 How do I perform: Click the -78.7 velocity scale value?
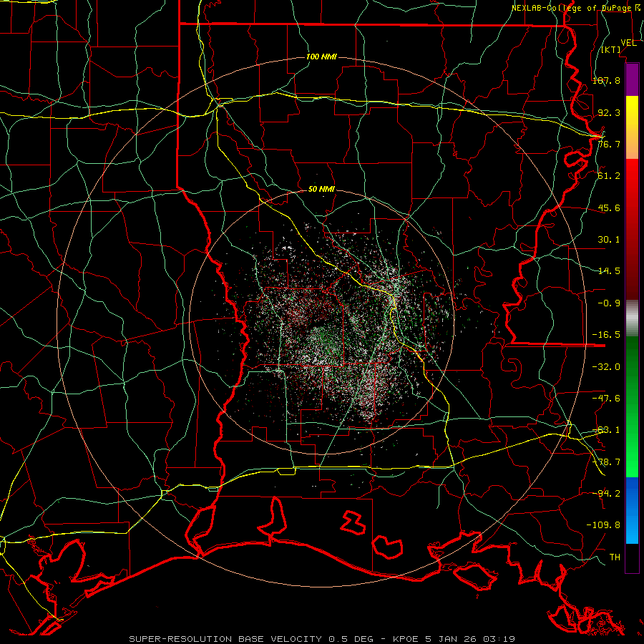(x=606, y=462)
